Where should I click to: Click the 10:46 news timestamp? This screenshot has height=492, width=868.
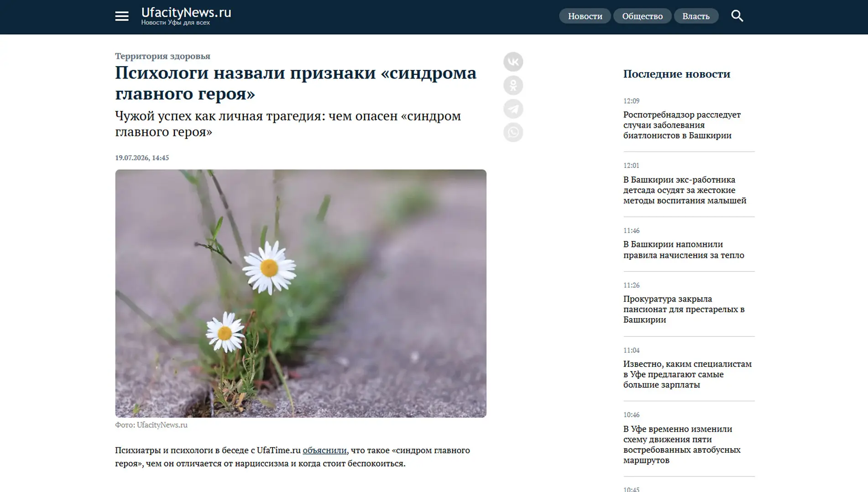coord(631,415)
